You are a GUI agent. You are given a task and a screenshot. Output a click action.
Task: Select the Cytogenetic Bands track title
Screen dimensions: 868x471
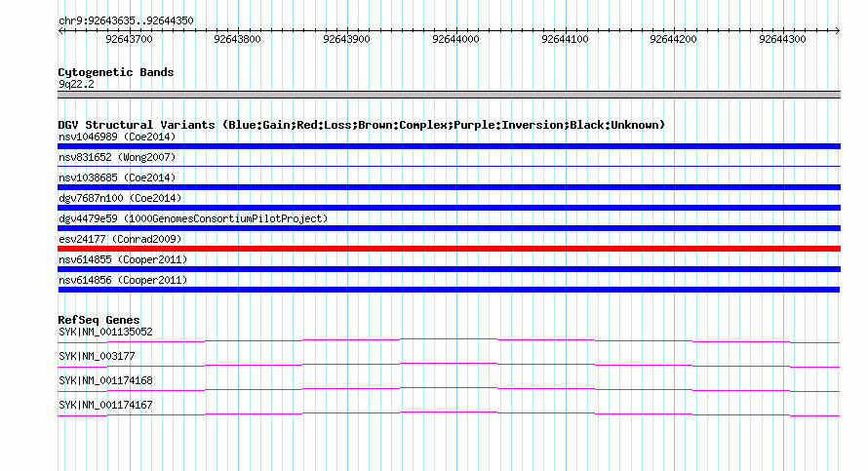click(x=116, y=72)
